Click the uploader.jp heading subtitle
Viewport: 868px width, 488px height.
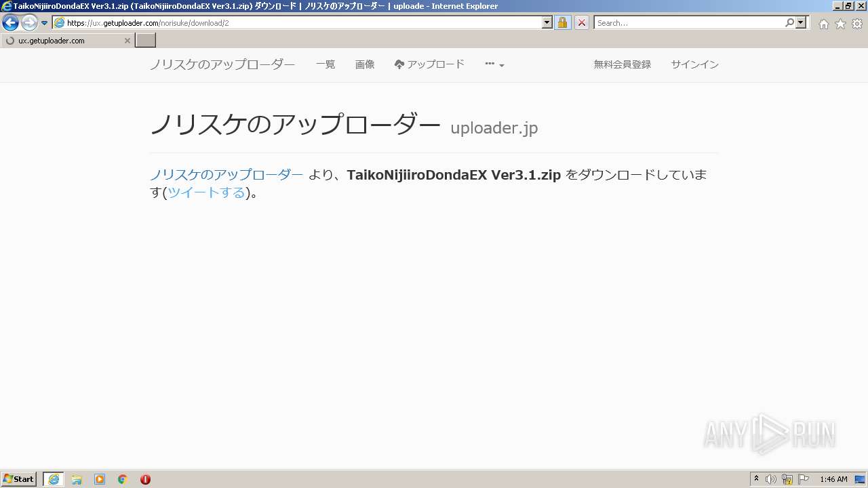pyautogui.click(x=494, y=128)
